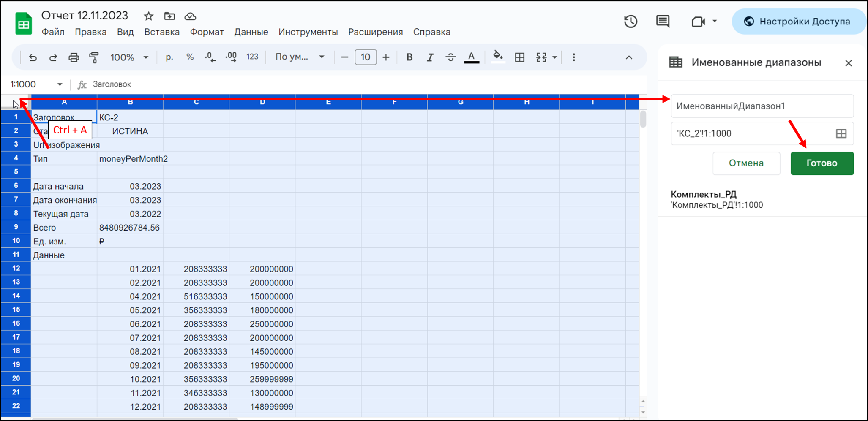The height and width of the screenshot is (421, 868).
Task: Decrease decimal places icon
Action: coord(210,57)
